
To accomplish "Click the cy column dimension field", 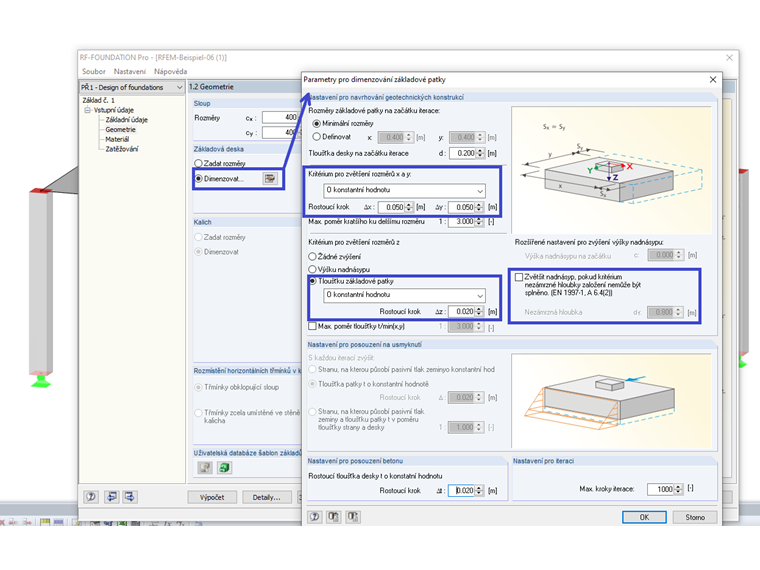I will pyautogui.click(x=282, y=132).
